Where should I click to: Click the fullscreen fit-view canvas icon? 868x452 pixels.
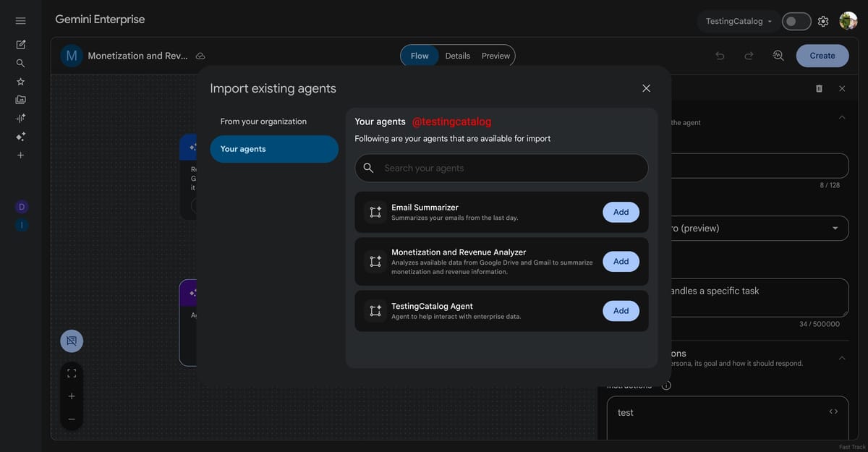point(72,373)
